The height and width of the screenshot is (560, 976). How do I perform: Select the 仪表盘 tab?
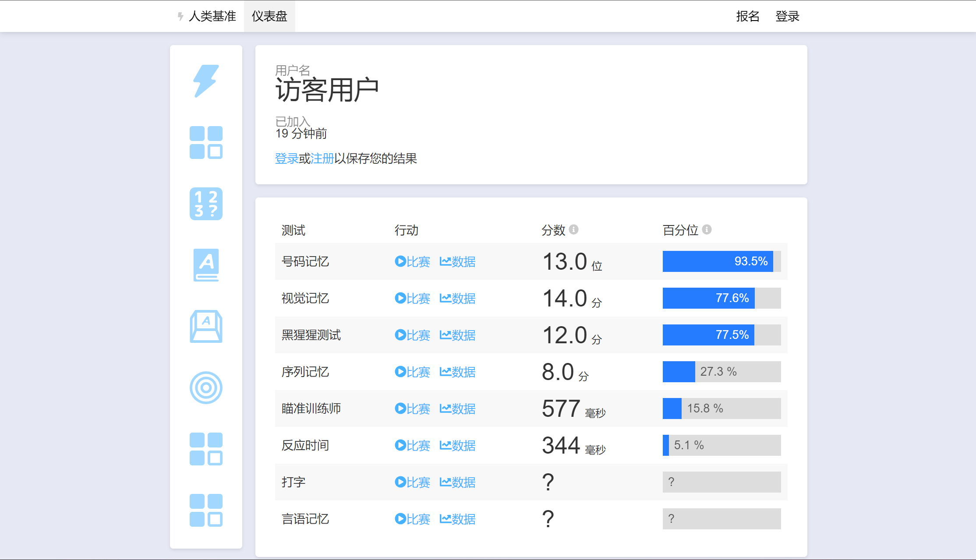click(269, 16)
